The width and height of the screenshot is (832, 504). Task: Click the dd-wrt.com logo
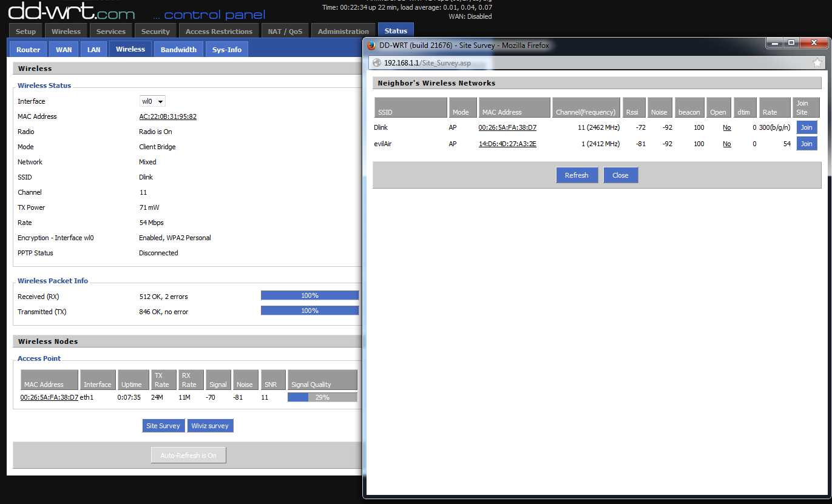72,10
